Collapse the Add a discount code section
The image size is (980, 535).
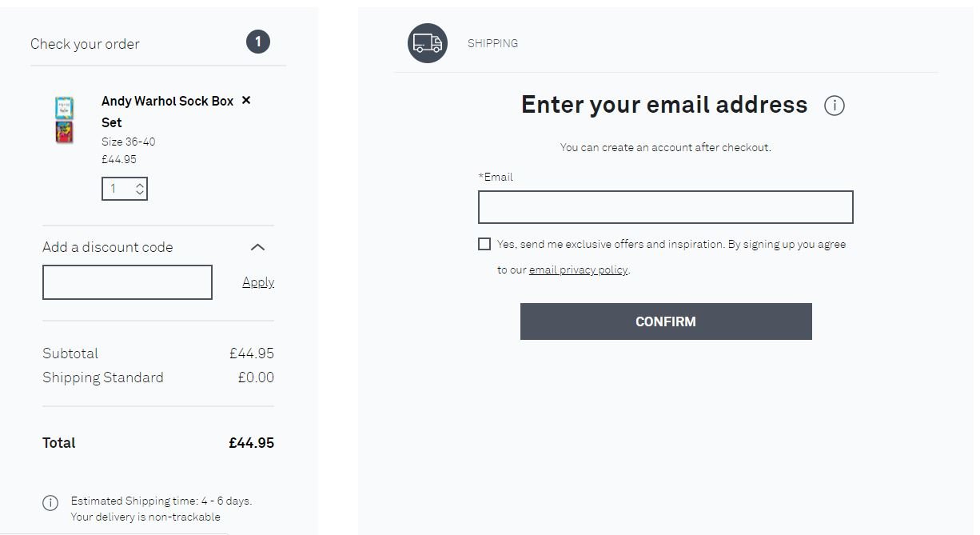[257, 247]
